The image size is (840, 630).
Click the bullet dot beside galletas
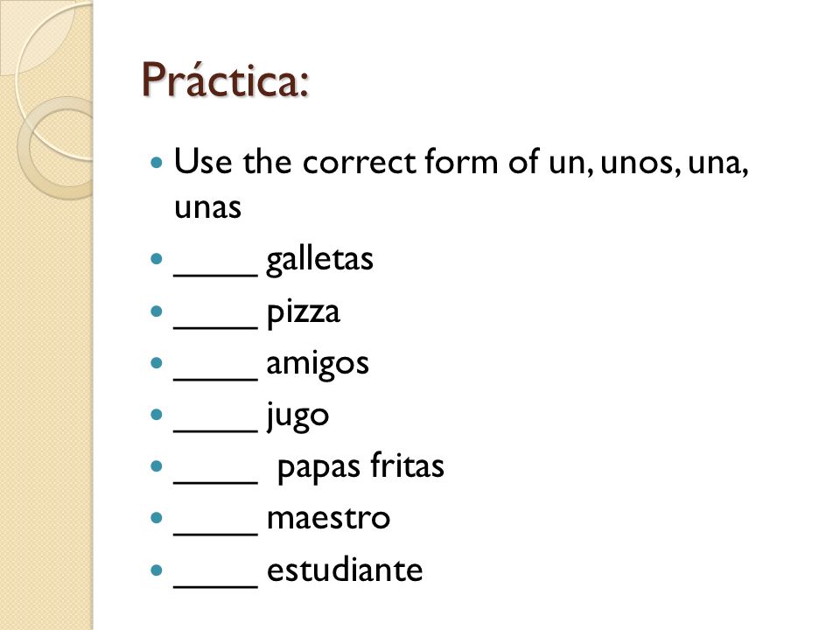tap(157, 259)
